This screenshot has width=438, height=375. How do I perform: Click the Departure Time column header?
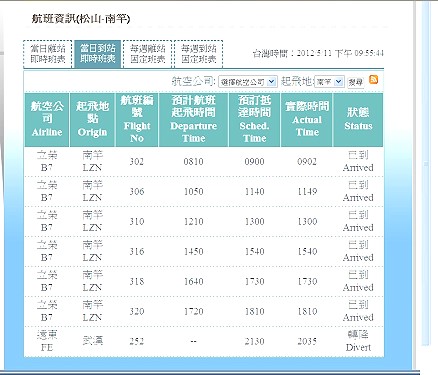tap(193, 120)
